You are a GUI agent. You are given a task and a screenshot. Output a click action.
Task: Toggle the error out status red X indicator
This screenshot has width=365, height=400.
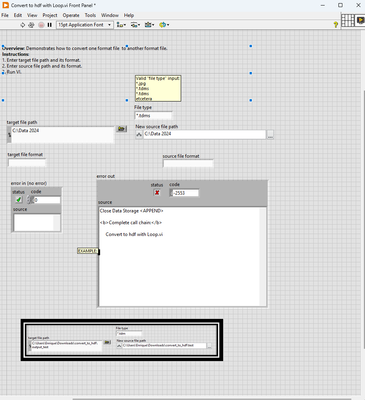(157, 193)
